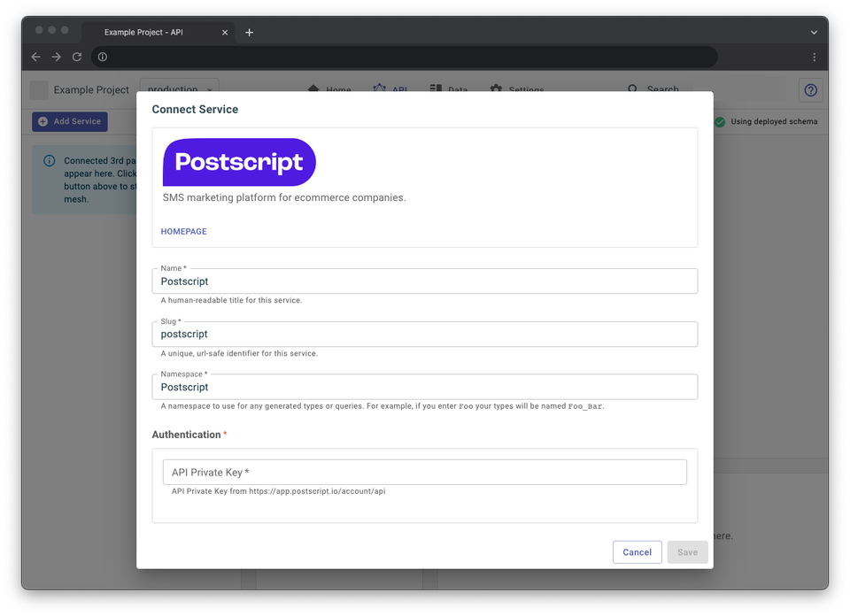Screen dimensions: 850x616
Task: Click the green Using deployed schema check icon
Action: coord(720,121)
